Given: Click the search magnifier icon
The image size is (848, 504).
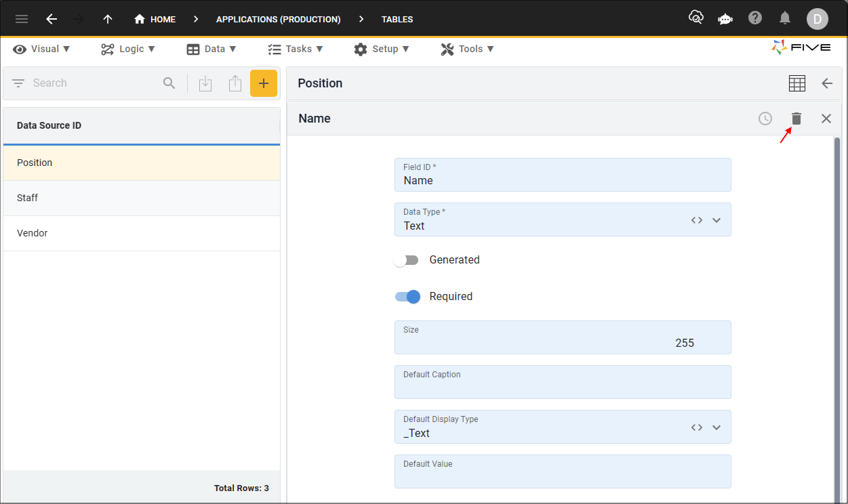Looking at the screenshot, I should 169,83.
